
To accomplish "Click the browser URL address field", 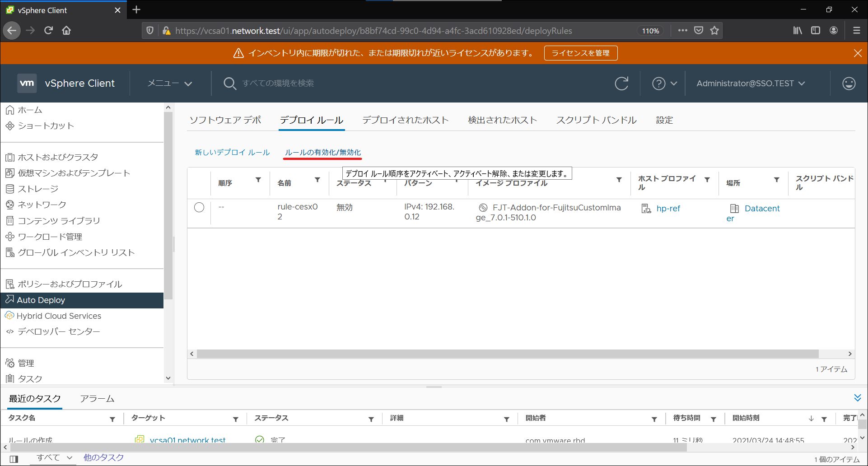I will pyautogui.click(x=373, y=31).
